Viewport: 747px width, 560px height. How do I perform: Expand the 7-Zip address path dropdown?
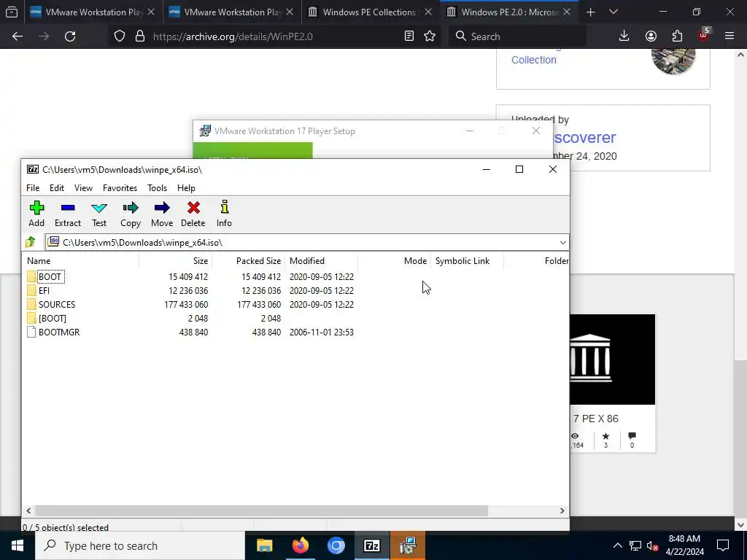pyautogui.click(x=562, y=242)
